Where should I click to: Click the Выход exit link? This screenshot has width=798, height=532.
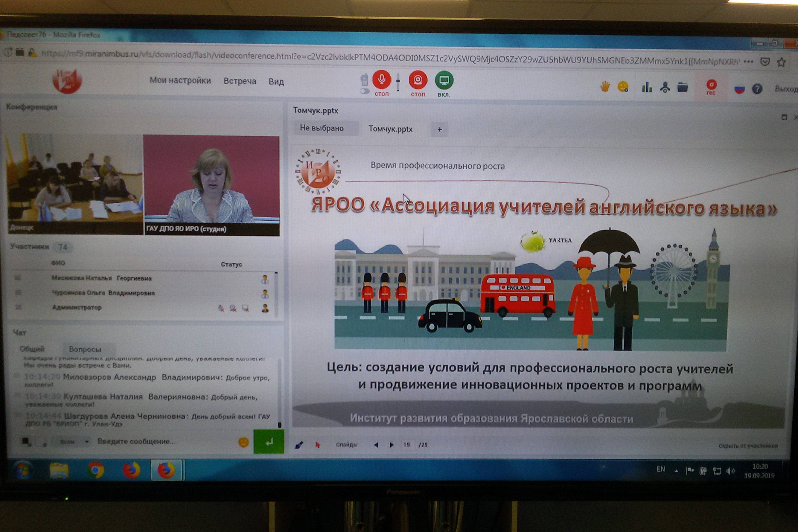(785, 89)
